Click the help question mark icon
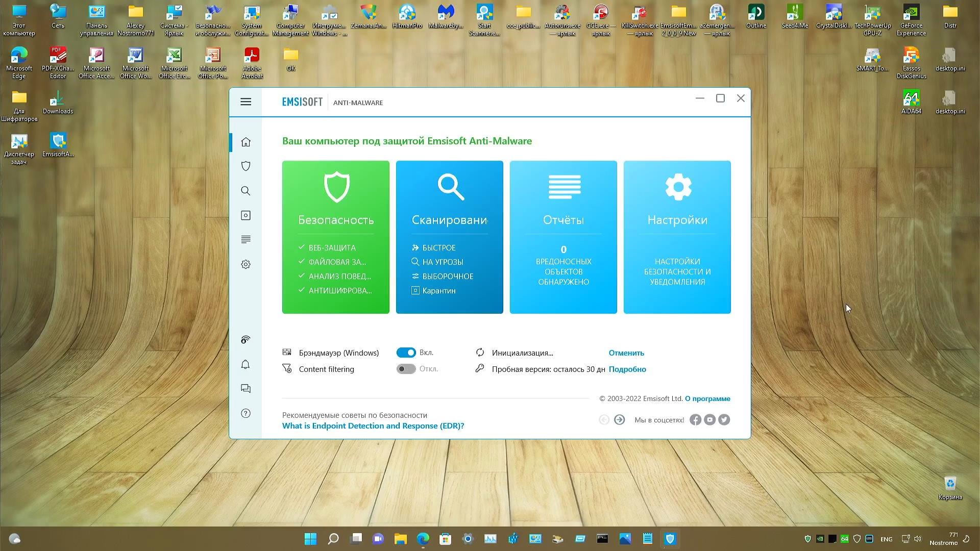The height and width of the screenshot is (551, 980). [246, 413]
